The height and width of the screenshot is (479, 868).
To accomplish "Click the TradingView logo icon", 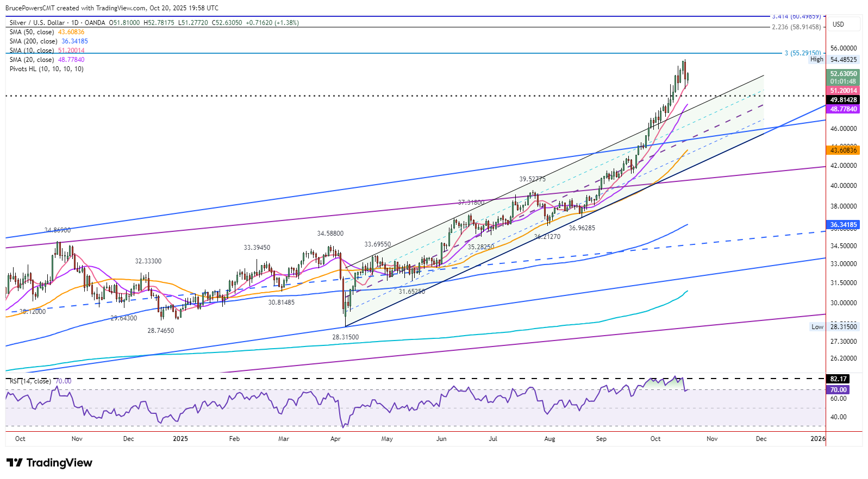I will pos(15,463).
